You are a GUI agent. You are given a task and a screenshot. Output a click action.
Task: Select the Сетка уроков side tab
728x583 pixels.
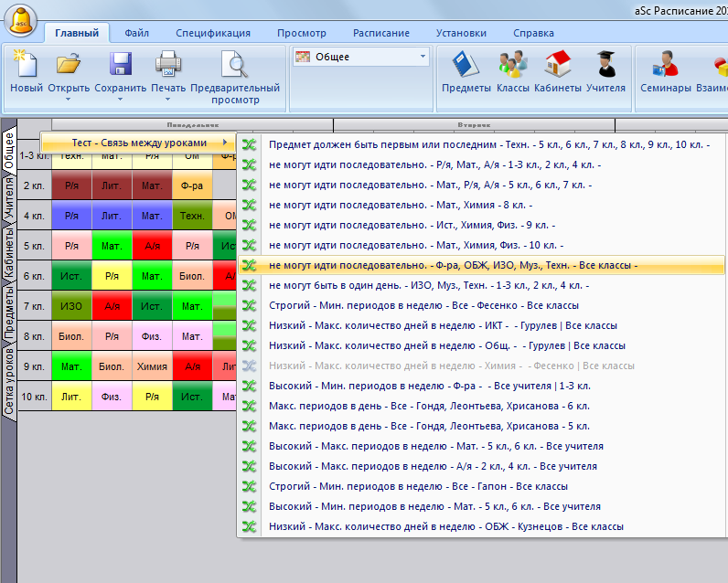[x=9, y=381]
